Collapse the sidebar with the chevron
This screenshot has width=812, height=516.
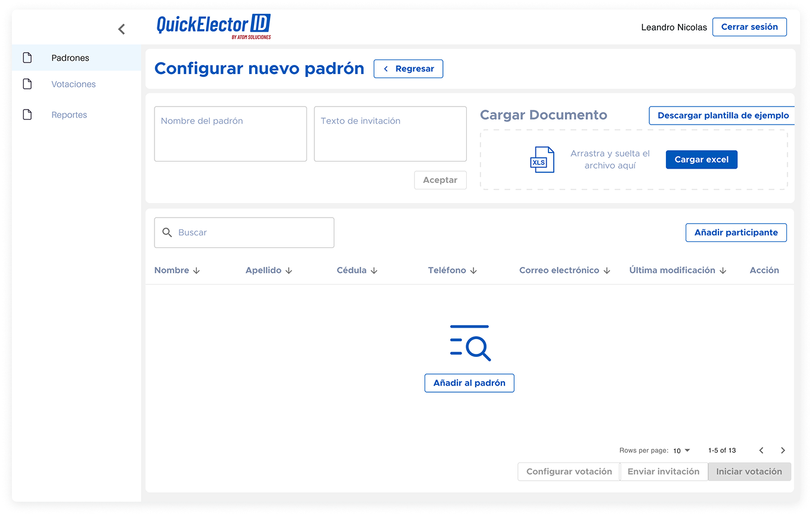(122, 29)
